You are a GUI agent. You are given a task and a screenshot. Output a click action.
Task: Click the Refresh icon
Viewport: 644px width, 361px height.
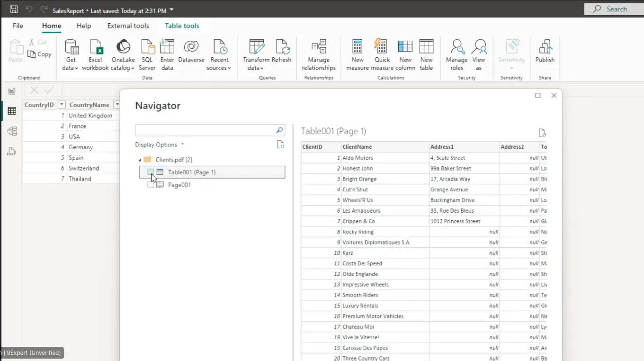click(x=282, y=47)
